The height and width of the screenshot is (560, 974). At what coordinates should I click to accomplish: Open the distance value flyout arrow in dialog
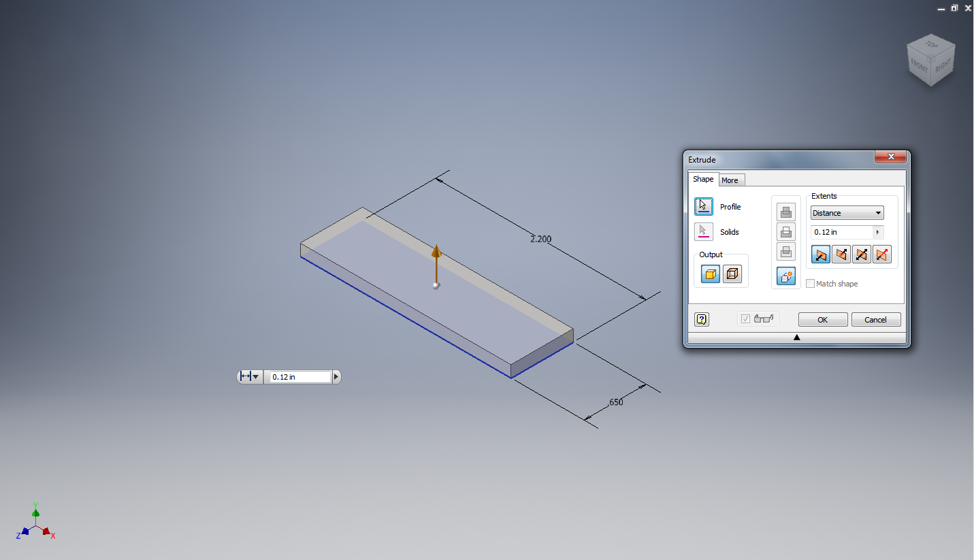[877, 232]
